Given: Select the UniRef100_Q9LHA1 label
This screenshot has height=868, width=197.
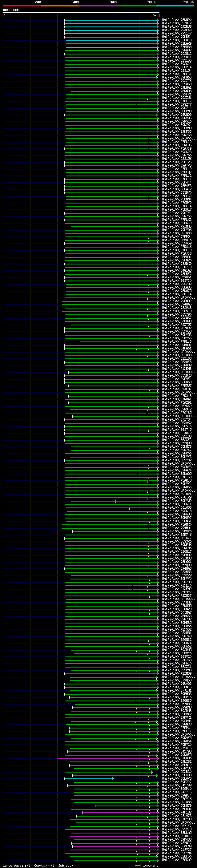Looking at the screenshot, I should pos(176,88).
